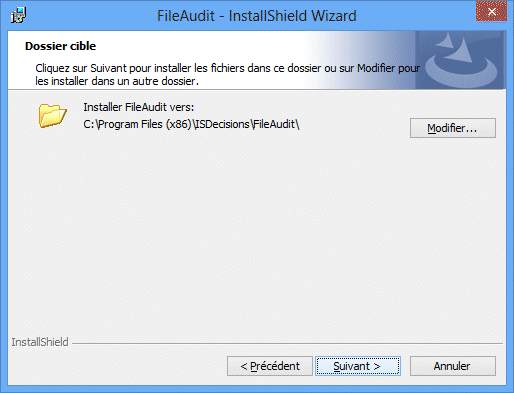Click the 'Cliquez sur Suivant pour installer' instruction line
514x393 pixels.
[228, 68]
